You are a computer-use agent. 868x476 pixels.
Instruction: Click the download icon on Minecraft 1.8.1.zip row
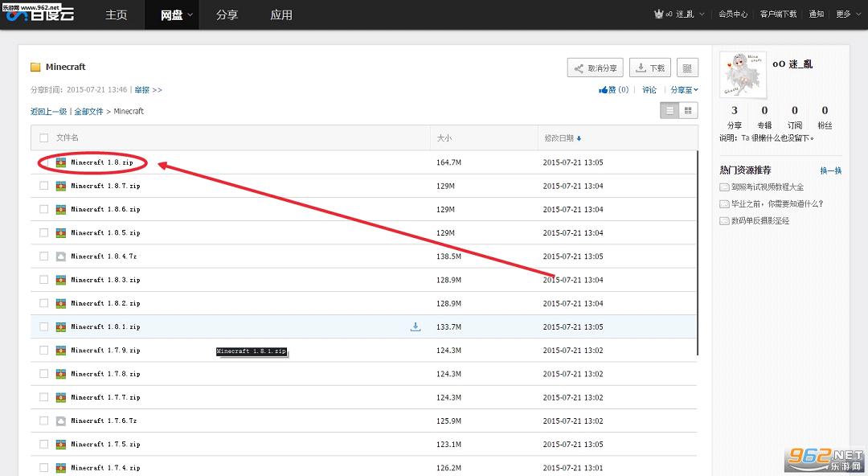pos(416,327)
